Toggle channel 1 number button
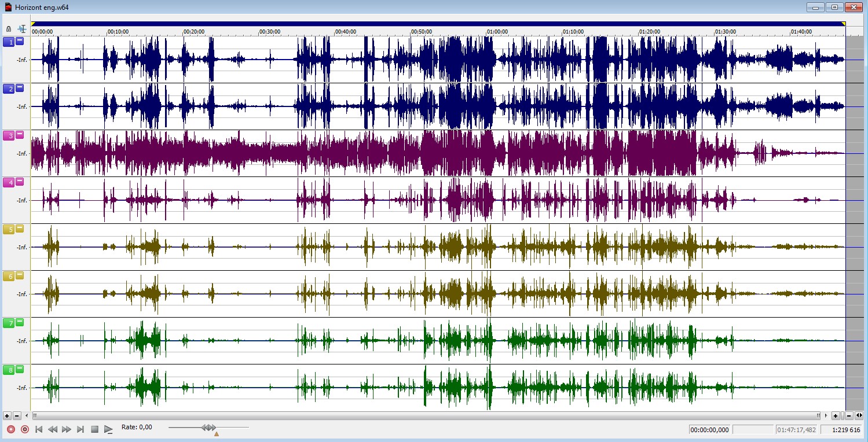 click(8, 42)
